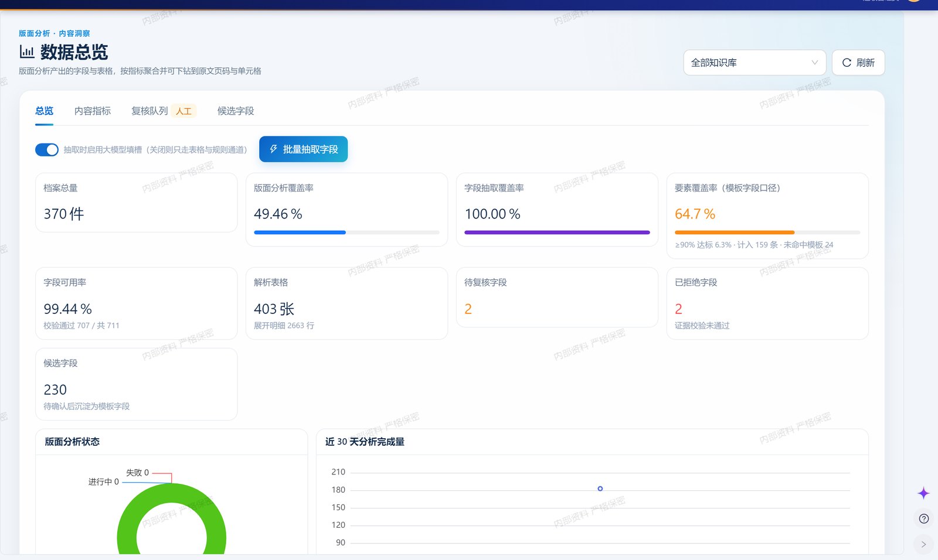Click the chevron arrow of 全部知识库 selector
Screen dimensions: 938x560
click(814, 63)
